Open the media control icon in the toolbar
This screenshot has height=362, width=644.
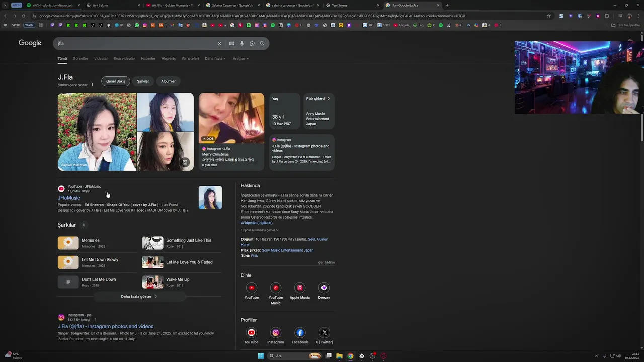(x=620, y=16)
